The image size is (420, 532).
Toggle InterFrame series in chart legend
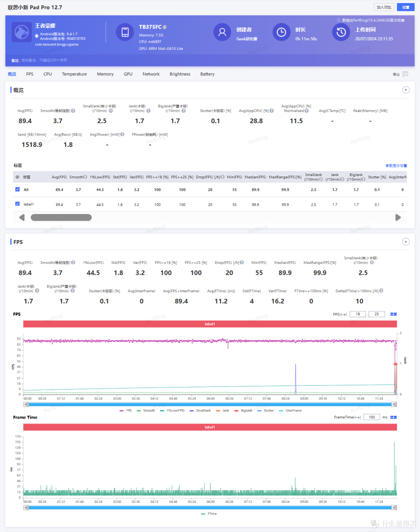coord(290,410)
